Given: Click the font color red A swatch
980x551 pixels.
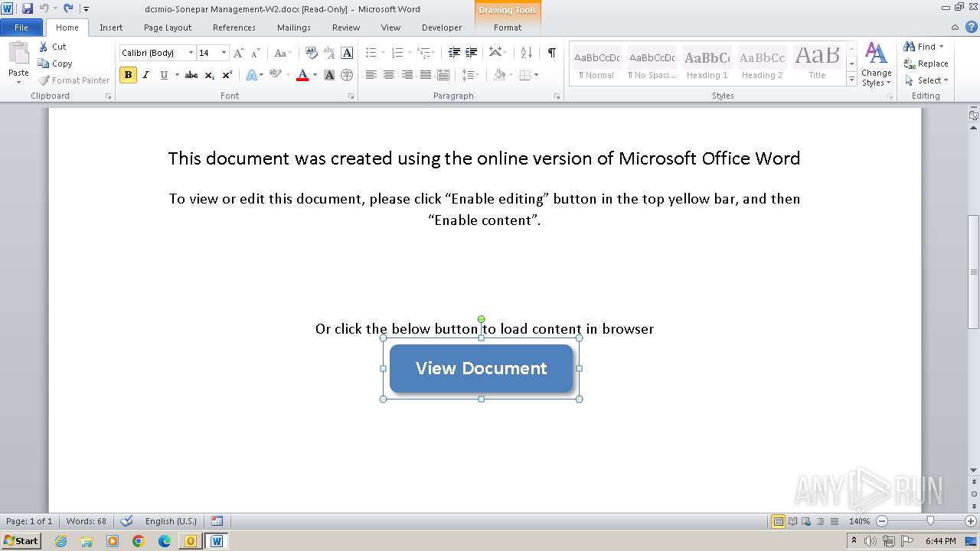Looking at the screenshot, I should pos(302,75).
